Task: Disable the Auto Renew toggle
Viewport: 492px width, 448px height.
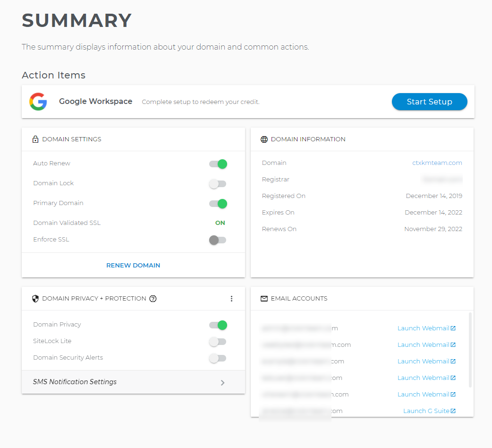Action: click(x=218, y=164)
